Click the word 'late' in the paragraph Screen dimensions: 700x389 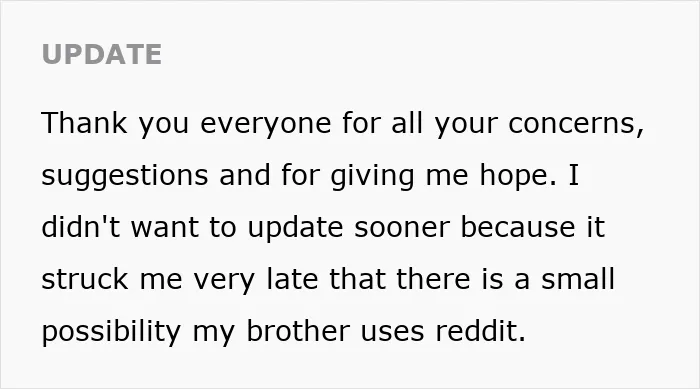292,279
